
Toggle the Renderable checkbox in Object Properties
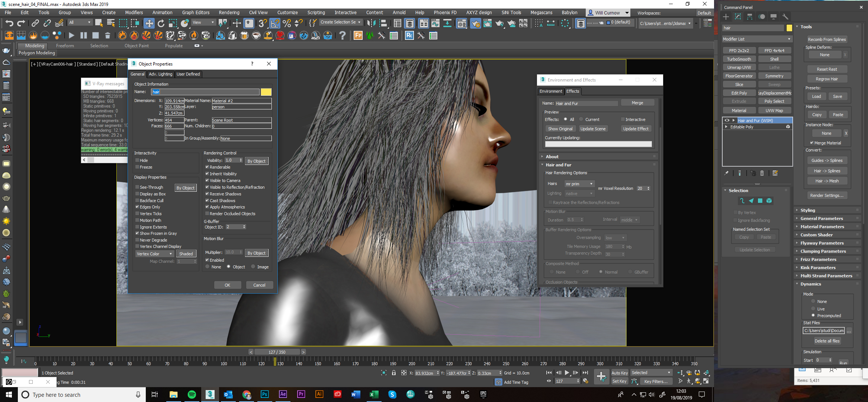[207, 167]
